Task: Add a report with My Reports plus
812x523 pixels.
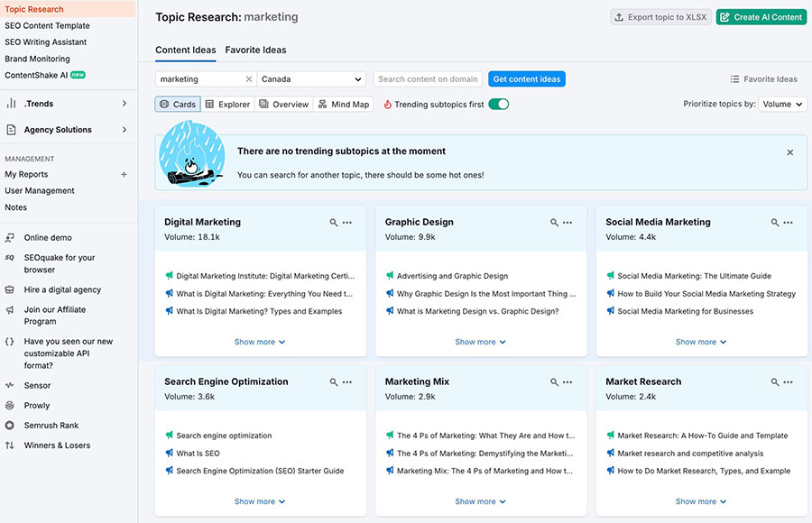Action: click(124, 175)
